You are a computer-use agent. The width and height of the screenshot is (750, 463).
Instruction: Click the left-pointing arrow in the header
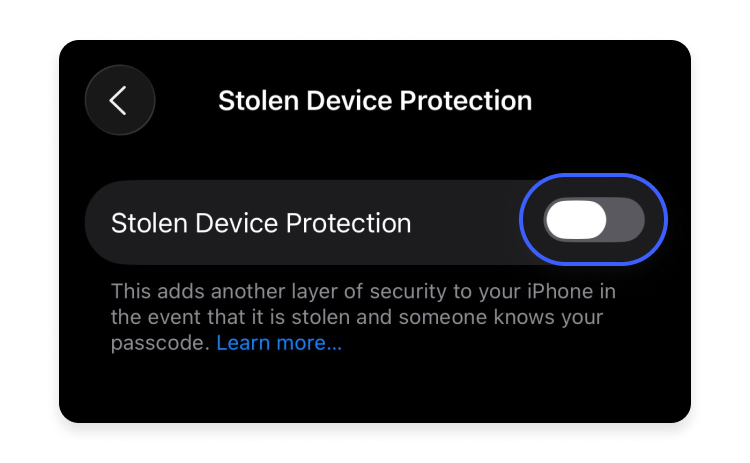[x=118, y=100]
